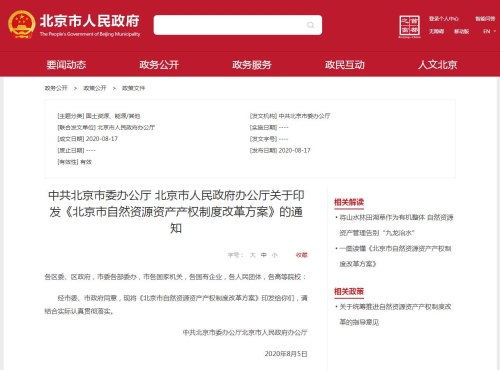Open related reading 将山水林田湖草作为有机整体 link

(396, 225)
